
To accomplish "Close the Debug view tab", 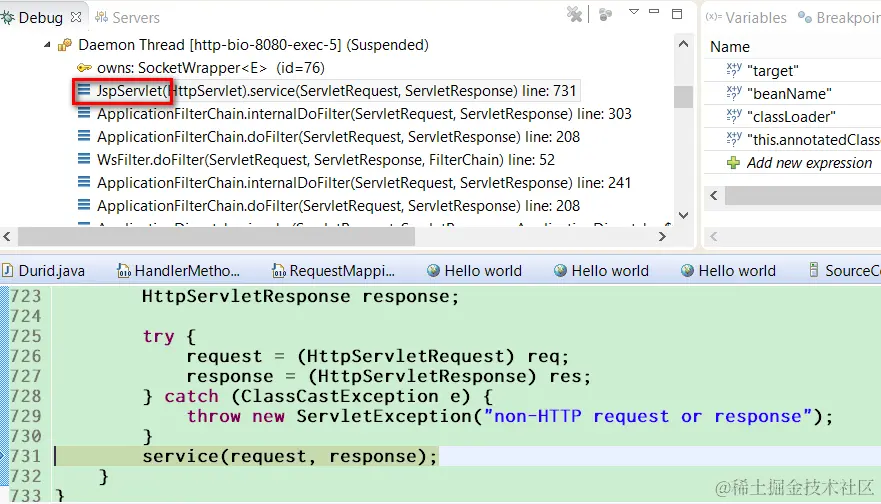I will (x=76, y=17).
